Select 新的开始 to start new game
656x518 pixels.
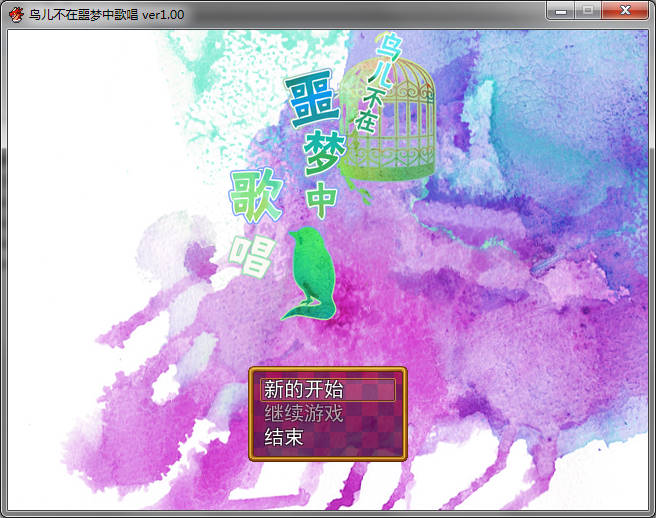point(328,390)
